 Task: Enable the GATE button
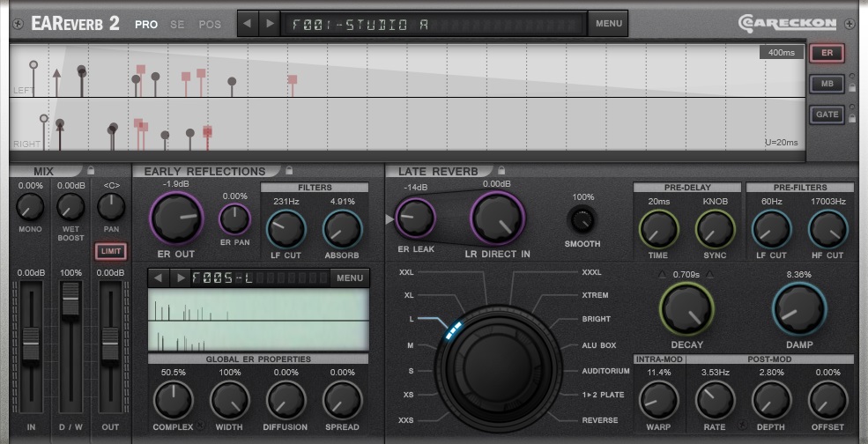(x=827, y=115)
